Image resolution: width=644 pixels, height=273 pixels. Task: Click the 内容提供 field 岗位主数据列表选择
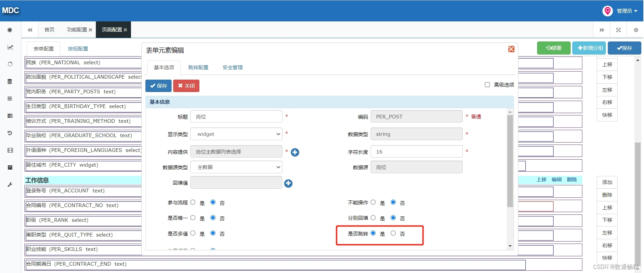[236, 152]
